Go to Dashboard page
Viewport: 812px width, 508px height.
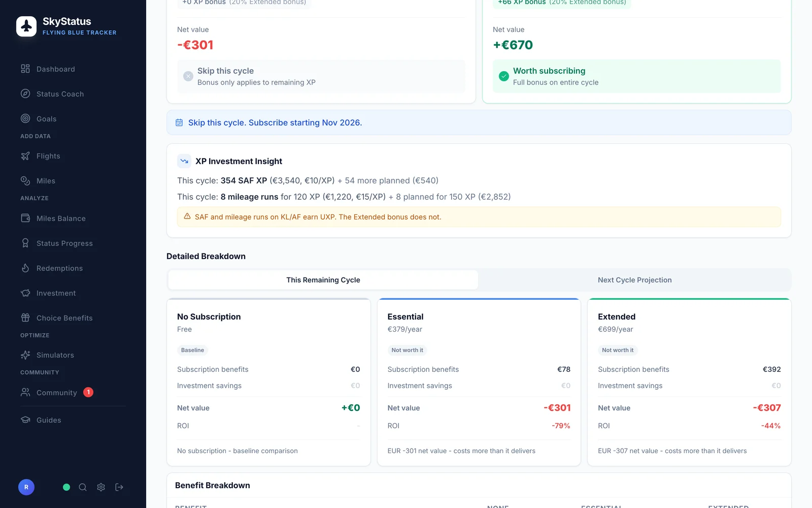tap(56, 69)
